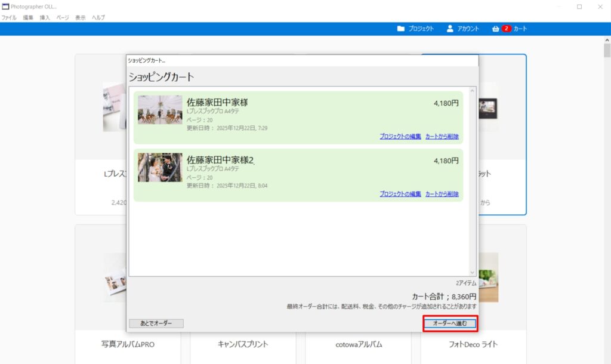Select the cotowaアルバム product card
The width and height of the screenshot is (611, 364).
click(x=358, y=344)
